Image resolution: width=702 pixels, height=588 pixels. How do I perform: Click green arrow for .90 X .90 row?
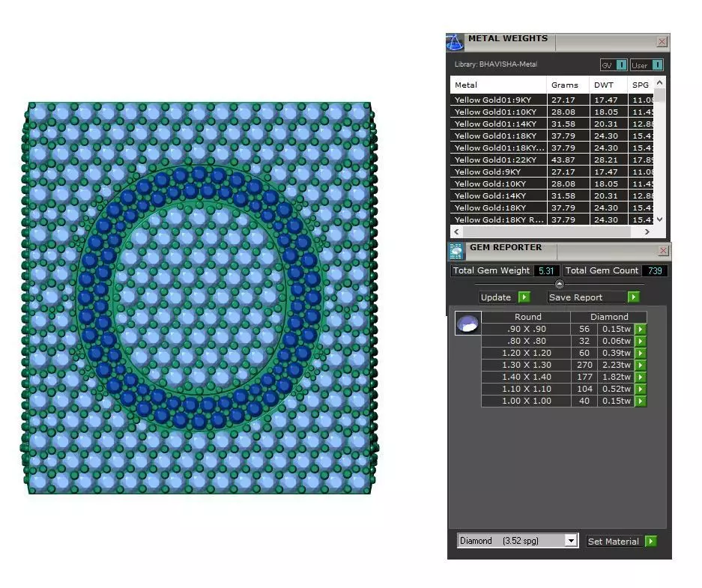pyautogui.click(x=641, y=330)
